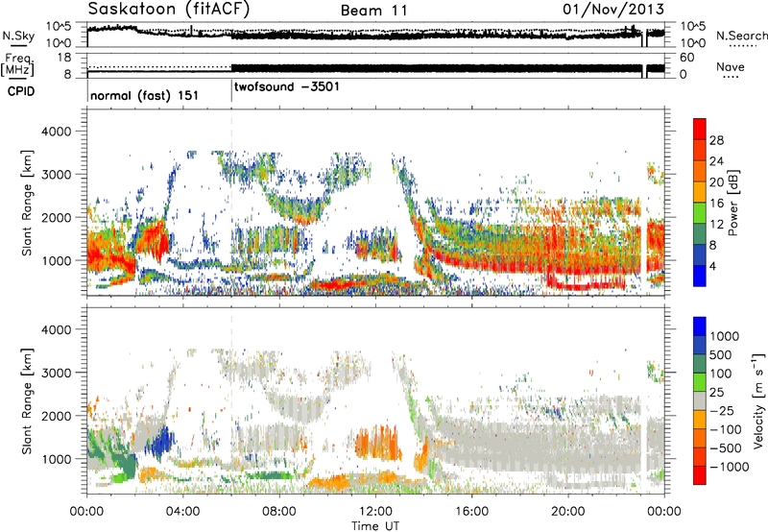Screen dimensions: 768x532
Task: Pick the top red segment of Power colorbar
Action: (x=700, y=129)
